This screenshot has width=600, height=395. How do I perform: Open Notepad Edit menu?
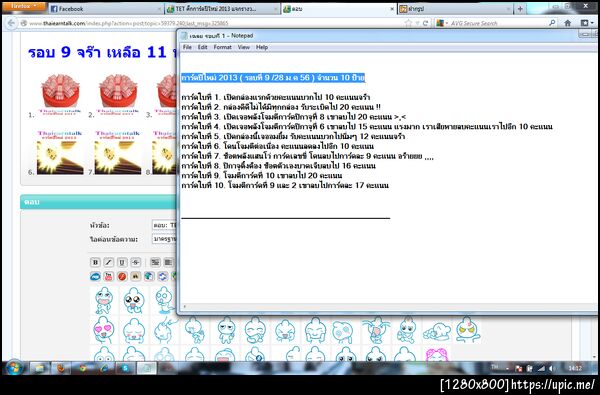tap(202, 47)
